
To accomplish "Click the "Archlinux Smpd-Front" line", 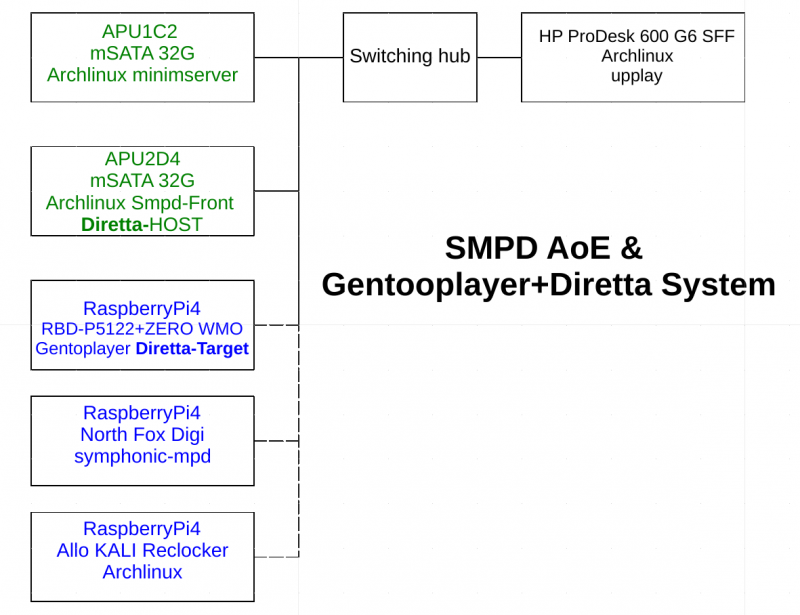I will 140,203.
